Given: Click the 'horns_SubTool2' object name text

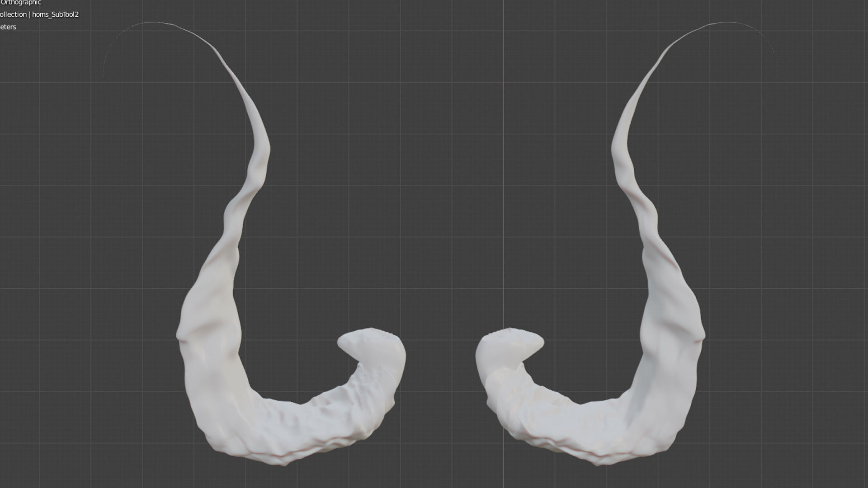Looking at the screenshot, I should (x=55, y=14).
